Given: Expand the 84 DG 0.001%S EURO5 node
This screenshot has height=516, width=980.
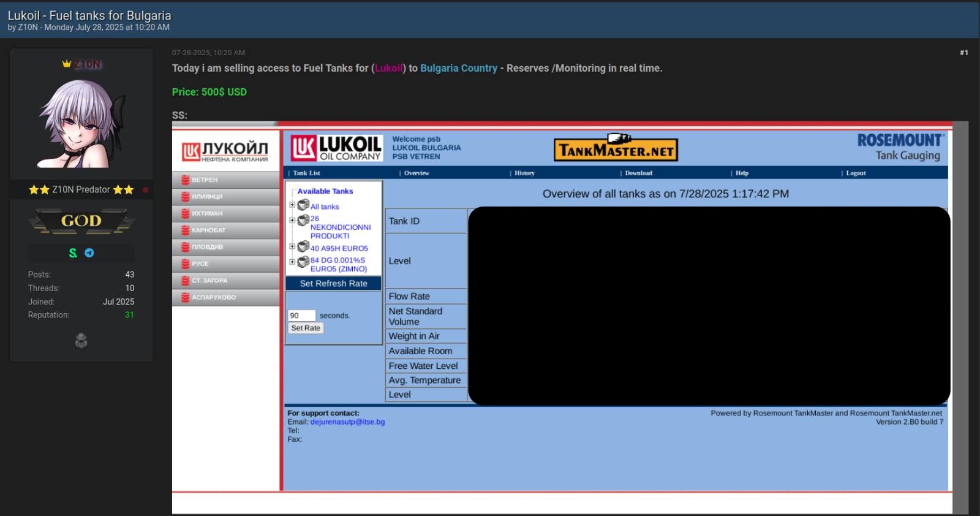Looking at the screenshot, I should tap(292, 262).
